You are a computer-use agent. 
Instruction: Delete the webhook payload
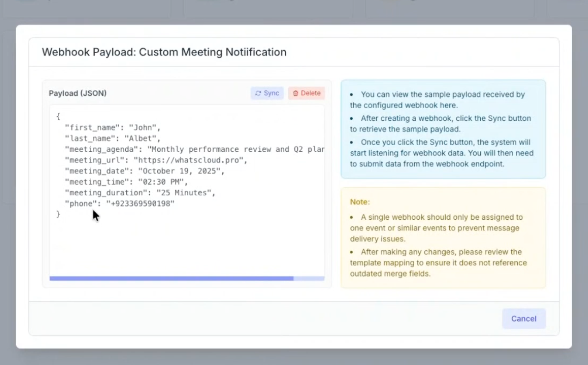306,93
